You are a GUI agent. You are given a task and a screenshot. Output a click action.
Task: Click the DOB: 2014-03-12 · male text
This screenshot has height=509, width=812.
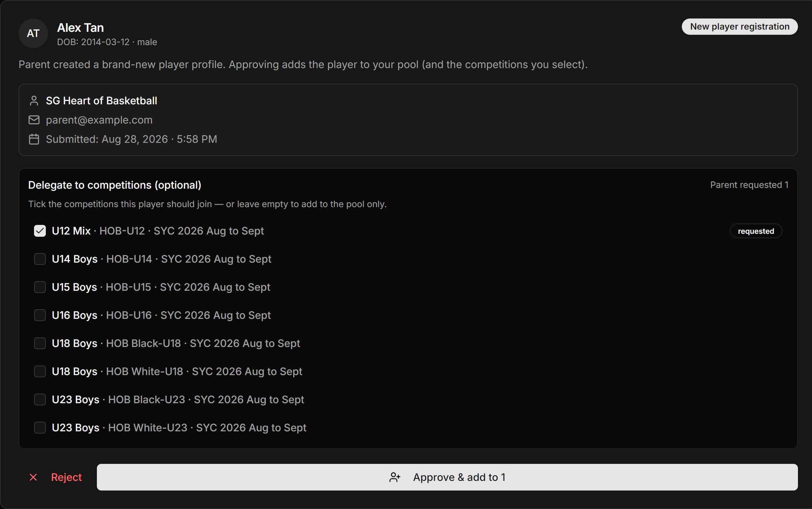(107, 42)
